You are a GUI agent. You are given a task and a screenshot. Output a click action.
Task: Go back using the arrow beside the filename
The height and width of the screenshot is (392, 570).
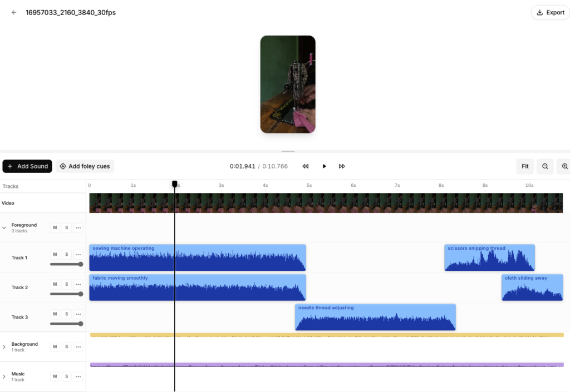[x=14, y=12]
